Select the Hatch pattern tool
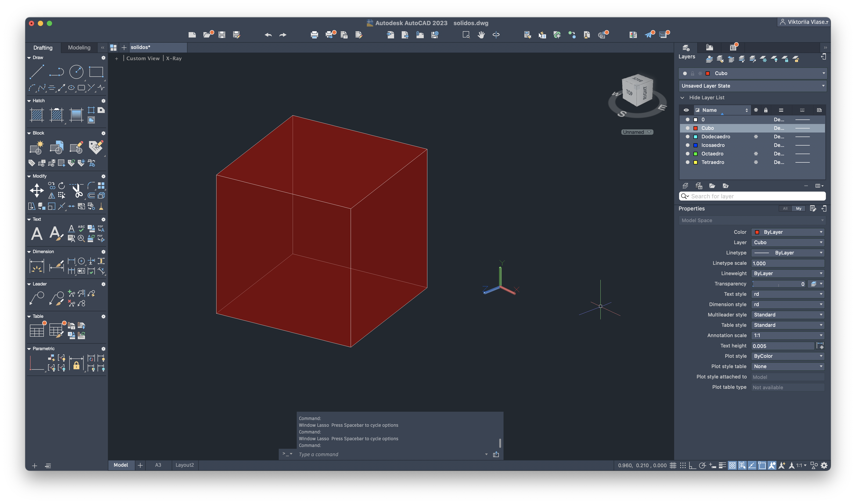856x504 pixels. pos(37,115)
